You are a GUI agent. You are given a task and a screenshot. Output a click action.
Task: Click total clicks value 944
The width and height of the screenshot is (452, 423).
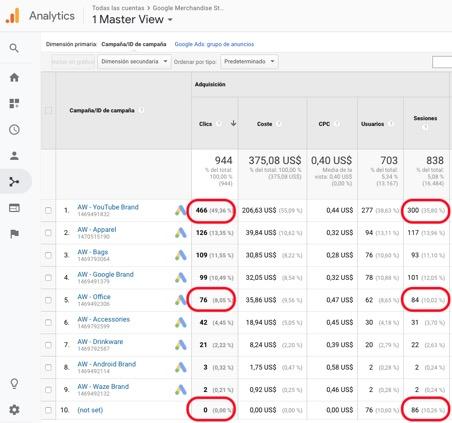(223, 160)
